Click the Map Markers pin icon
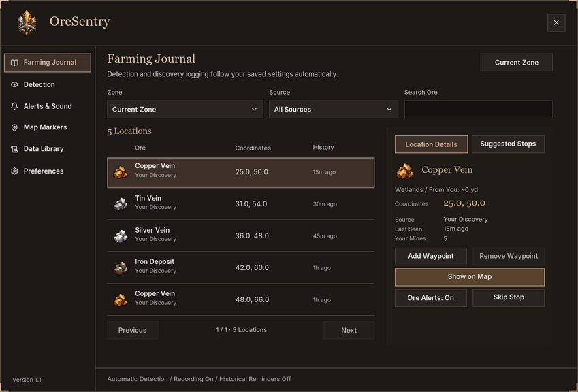 [14, 127]
